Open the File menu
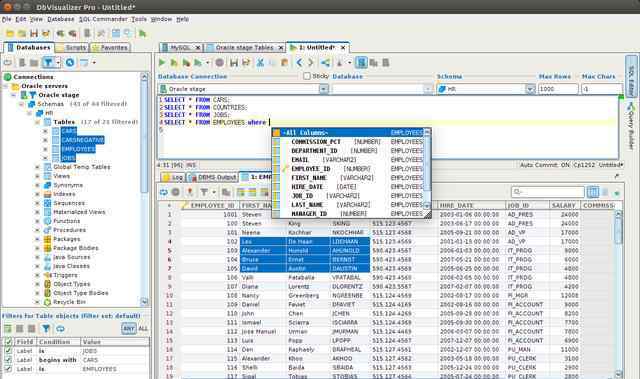Viewport: 640px width, 379px height. pyautogui.click(x=7, y=19)
